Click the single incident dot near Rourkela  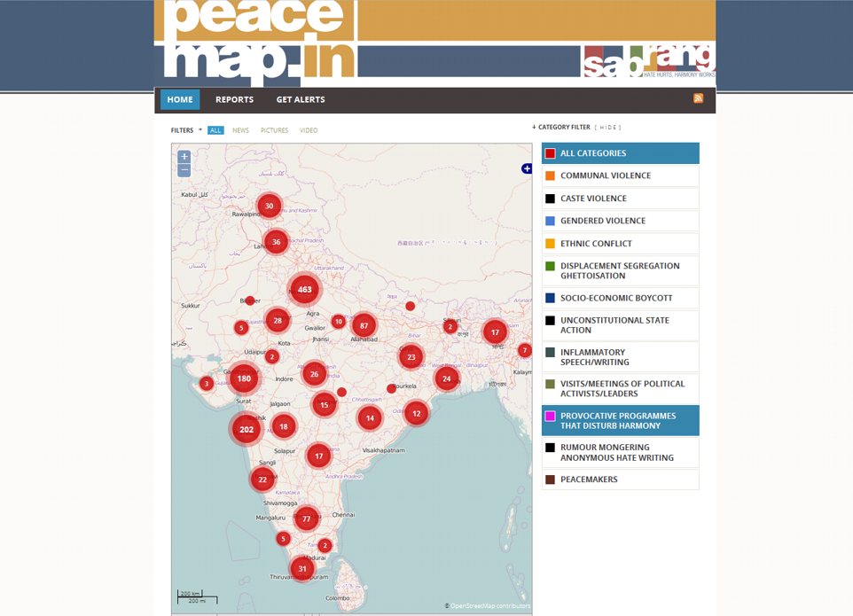tap(391, 389)
